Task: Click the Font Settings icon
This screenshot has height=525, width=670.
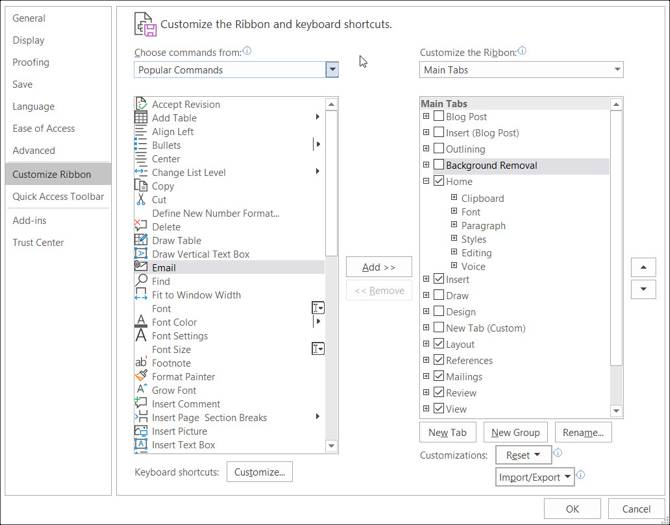Action: click(141, 335)
